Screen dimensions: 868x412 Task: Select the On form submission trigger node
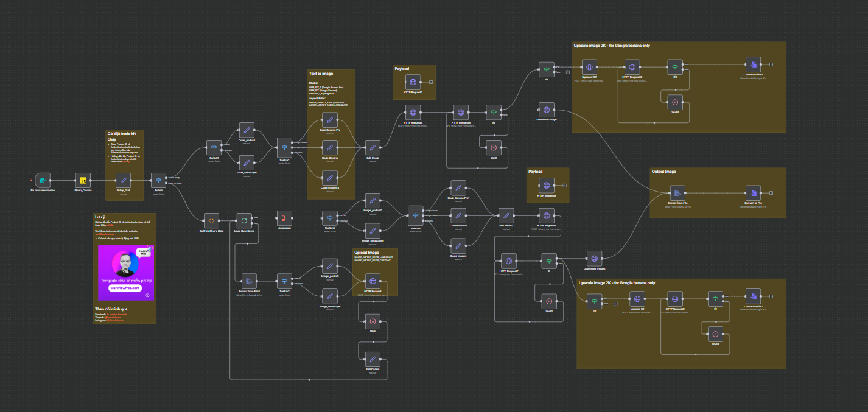[x=42, y=180]
